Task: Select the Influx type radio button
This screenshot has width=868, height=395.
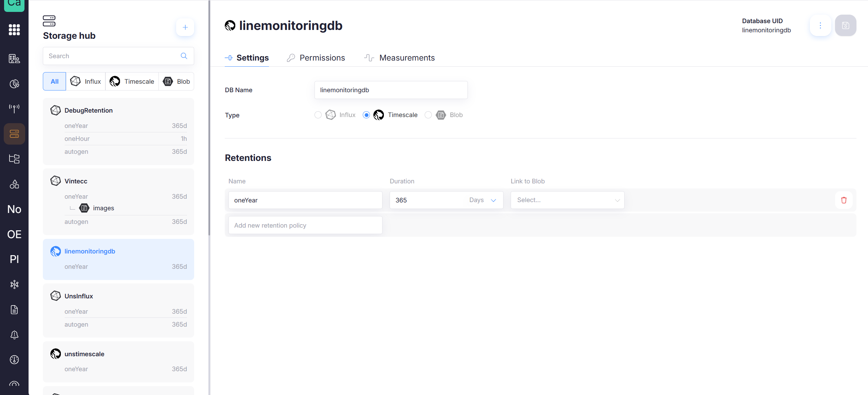Action: [318, 115]
